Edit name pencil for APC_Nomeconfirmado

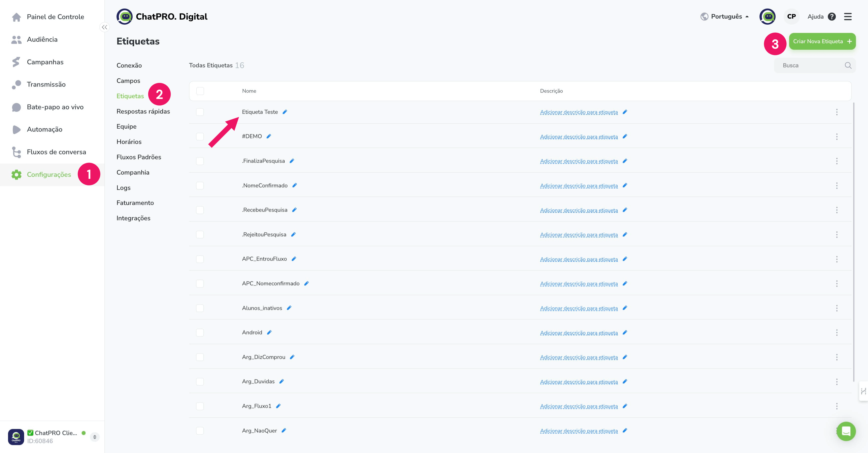point(306,283)
